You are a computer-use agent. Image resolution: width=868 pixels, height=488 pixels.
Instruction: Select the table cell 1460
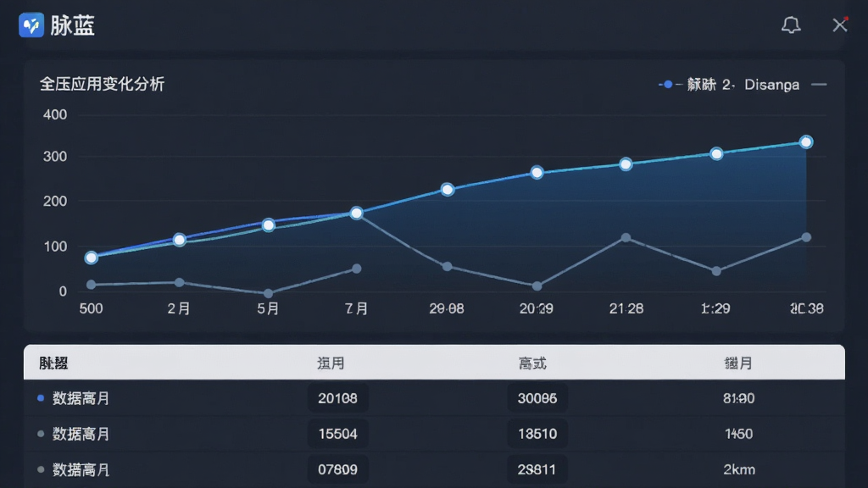click(x=738, y=434)
